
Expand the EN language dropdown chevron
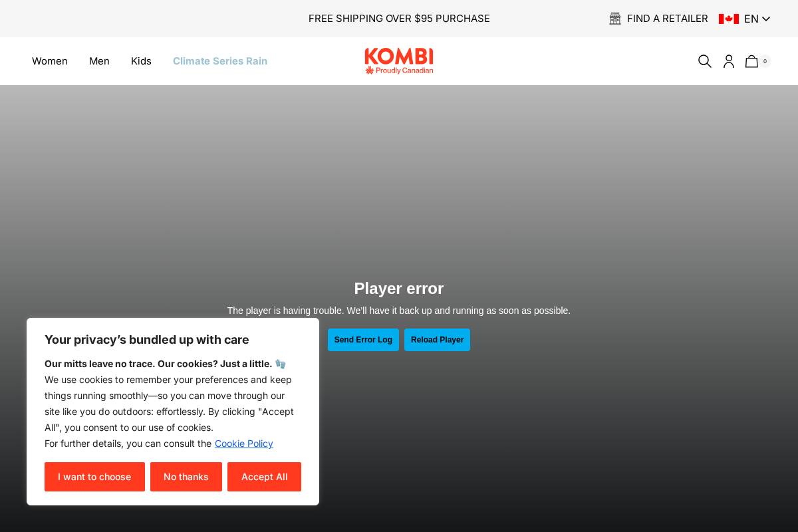point(766,19)
